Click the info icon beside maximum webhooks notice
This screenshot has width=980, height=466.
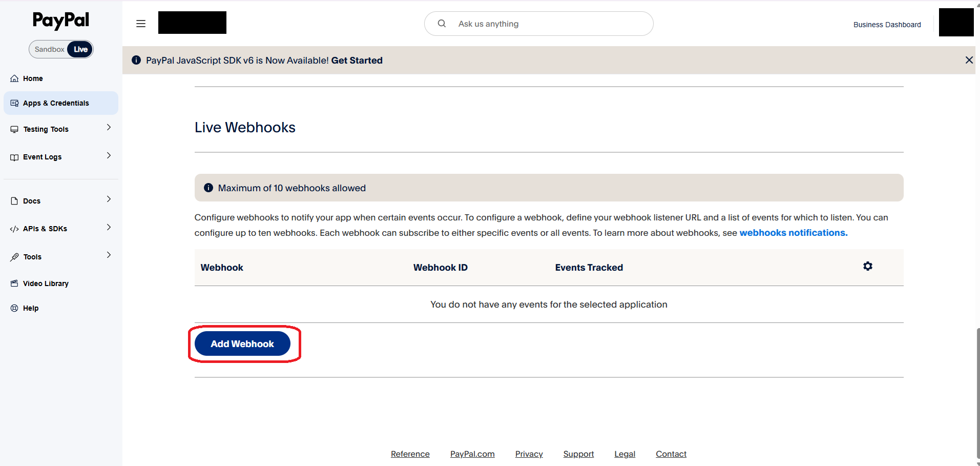[208, 188]
